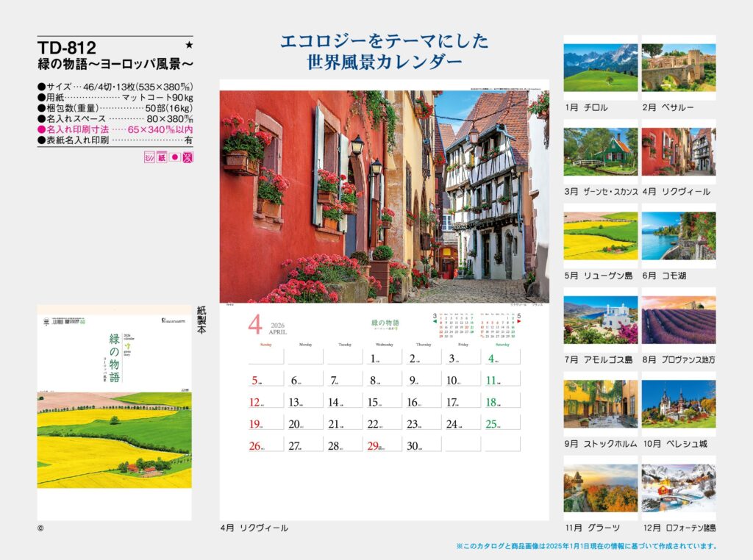Open the 6月 コモ湖 lake thumbnail
Image resolution: width=753 pixels, height=560 pixels.
pyautogui.click(x=678, y=236)
